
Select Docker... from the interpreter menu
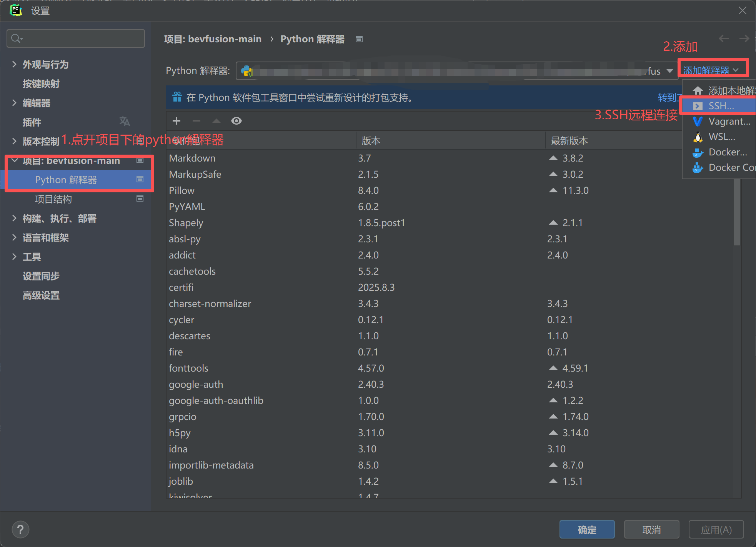(x=727, y=152)
